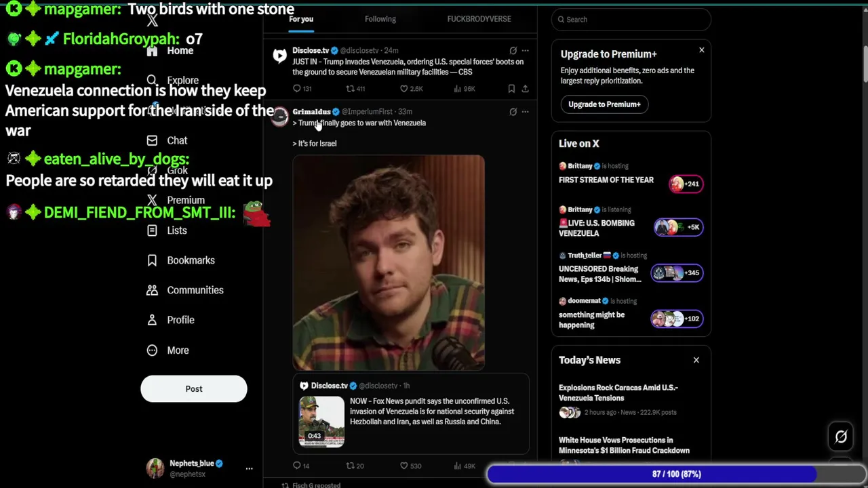Open Profile icon in sidebar

pos(152,320)
